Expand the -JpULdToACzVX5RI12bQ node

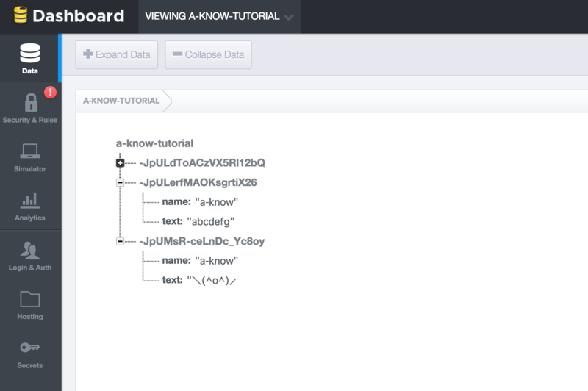coord(120,163)
